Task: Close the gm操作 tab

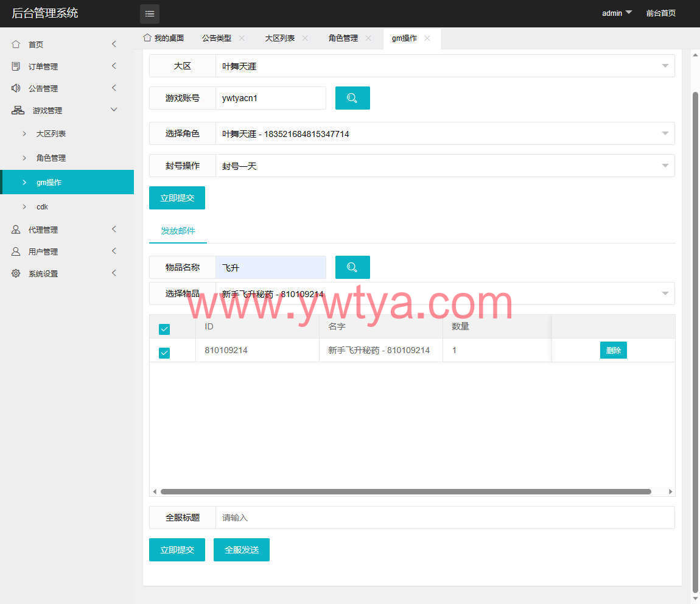Action: coord(427,38)
